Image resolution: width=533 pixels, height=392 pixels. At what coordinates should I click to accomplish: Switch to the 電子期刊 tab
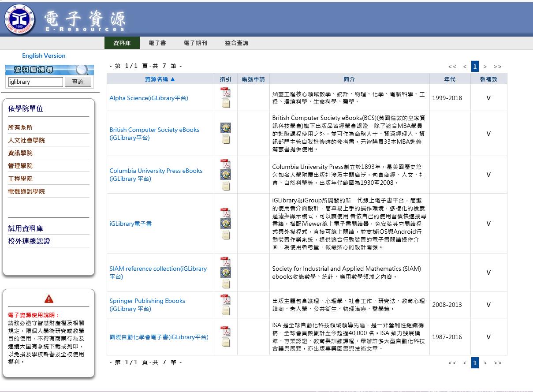click(x=195, y=43)
